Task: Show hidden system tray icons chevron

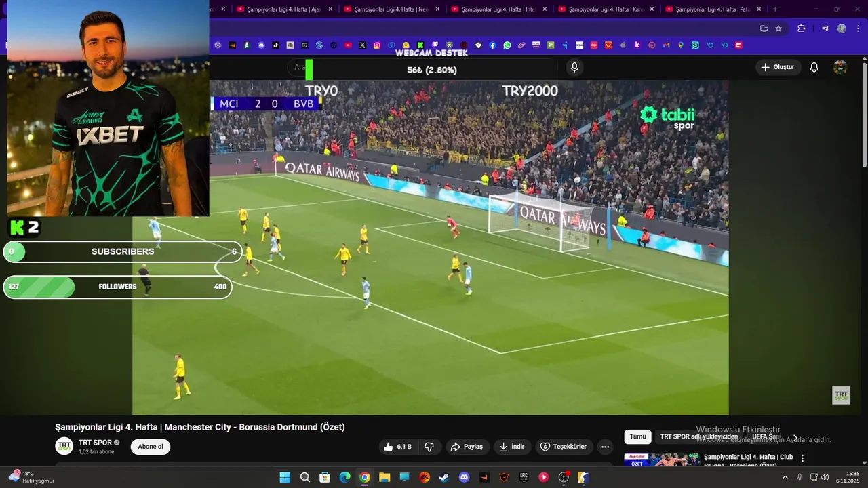Action: pyautogui.click(x=785, y=477)
